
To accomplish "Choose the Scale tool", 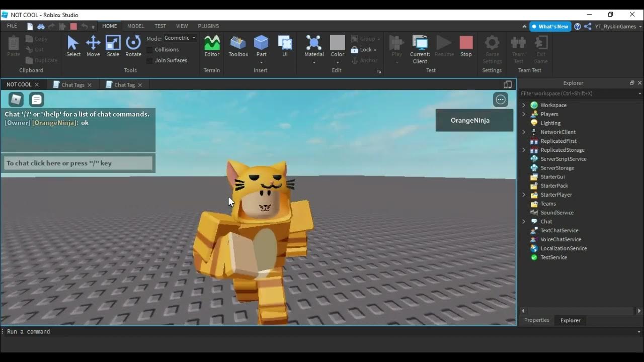I will click(113, 46).
